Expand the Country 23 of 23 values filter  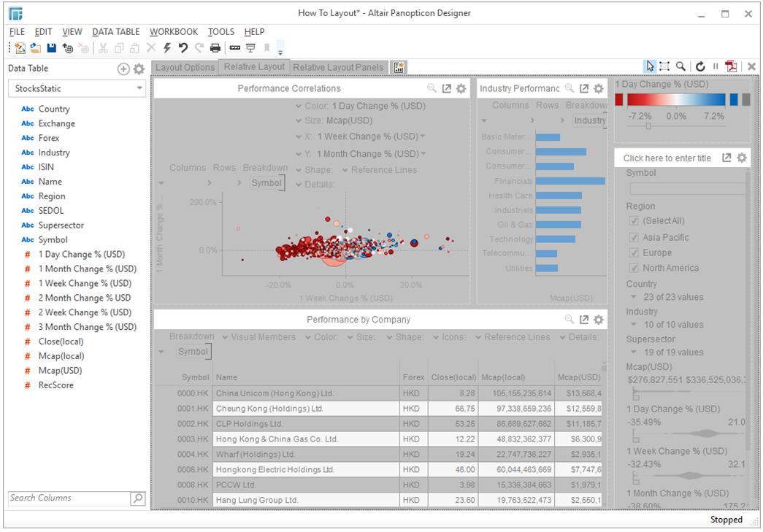(634, 297)
